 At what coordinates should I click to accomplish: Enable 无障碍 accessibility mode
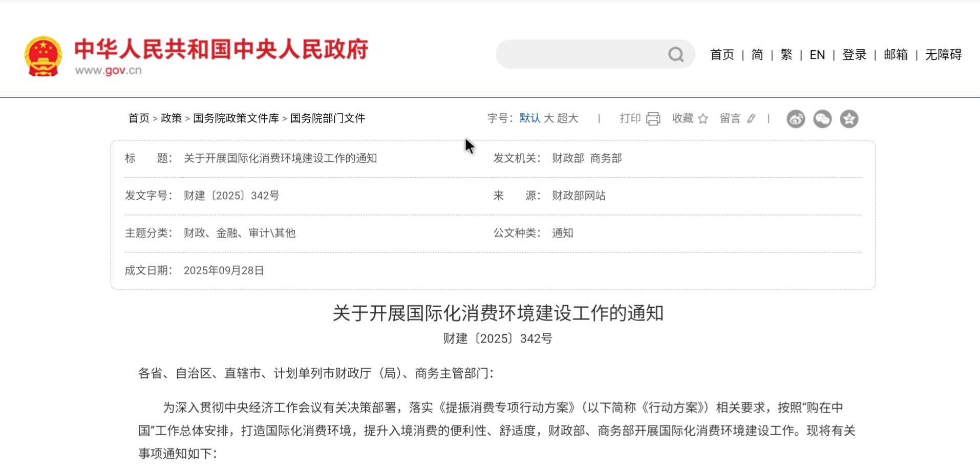tap(943, 55)
